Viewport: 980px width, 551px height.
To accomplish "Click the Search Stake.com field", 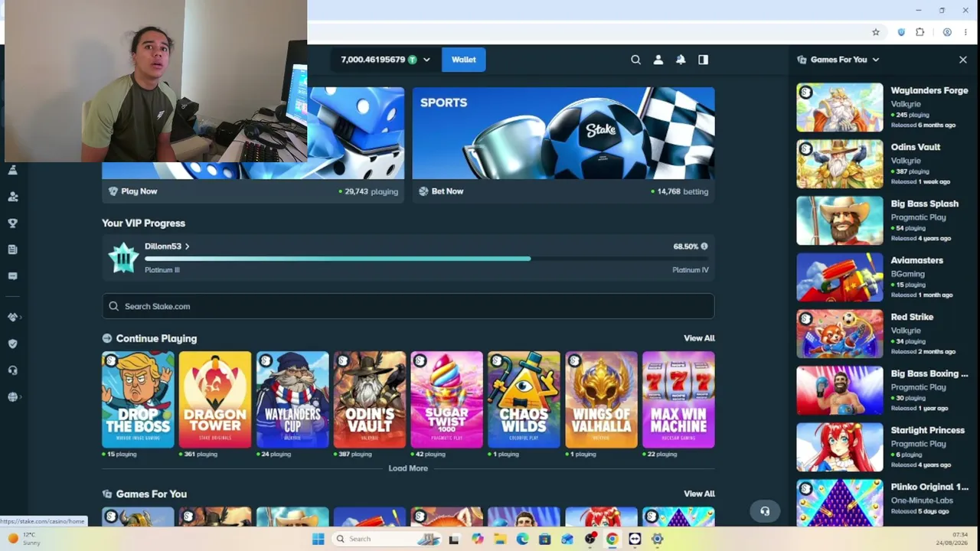I will (x=408, y=306).
